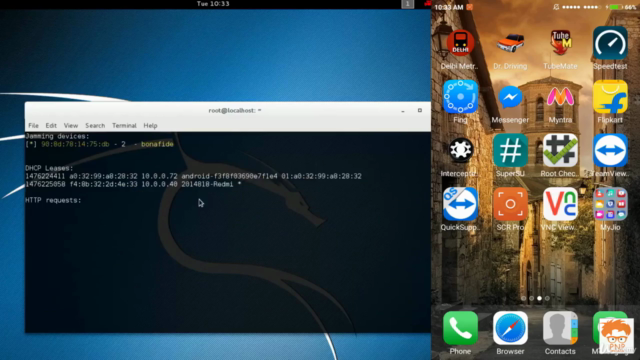The image size is (640, 360).
Task: Click the HTTP requests: line
Action: [53, 200]
